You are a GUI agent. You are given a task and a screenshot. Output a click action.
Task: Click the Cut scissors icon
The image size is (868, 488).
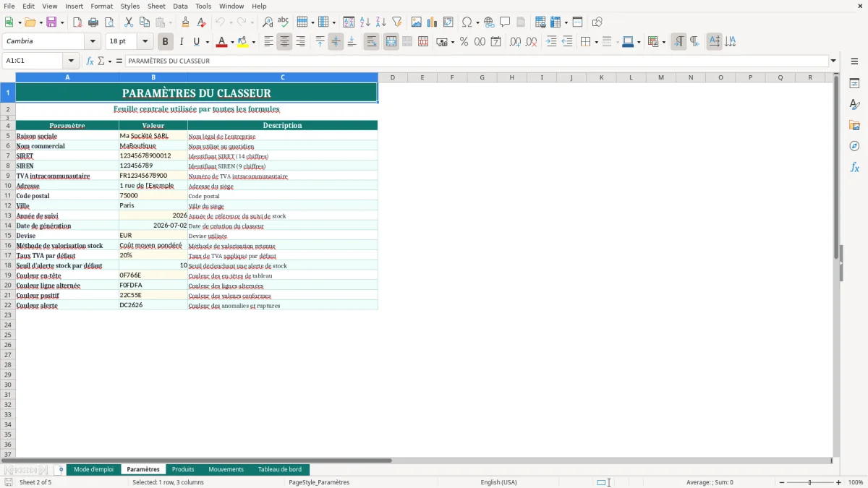click(x=129, y=22)
